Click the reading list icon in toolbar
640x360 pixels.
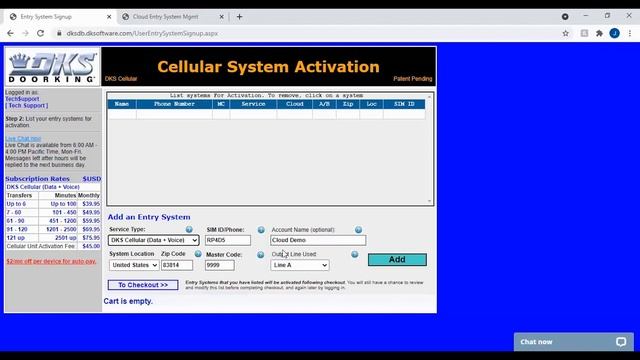point(584,33)
